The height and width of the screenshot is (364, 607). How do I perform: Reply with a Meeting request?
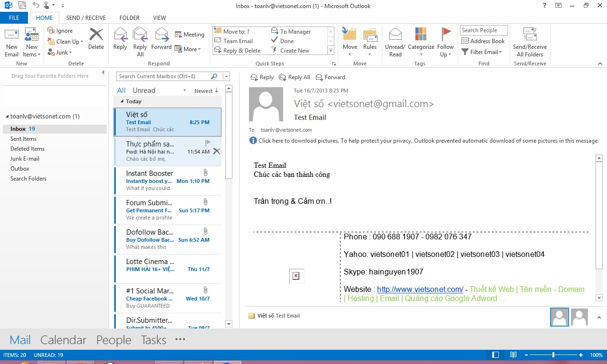click(189, 35)
